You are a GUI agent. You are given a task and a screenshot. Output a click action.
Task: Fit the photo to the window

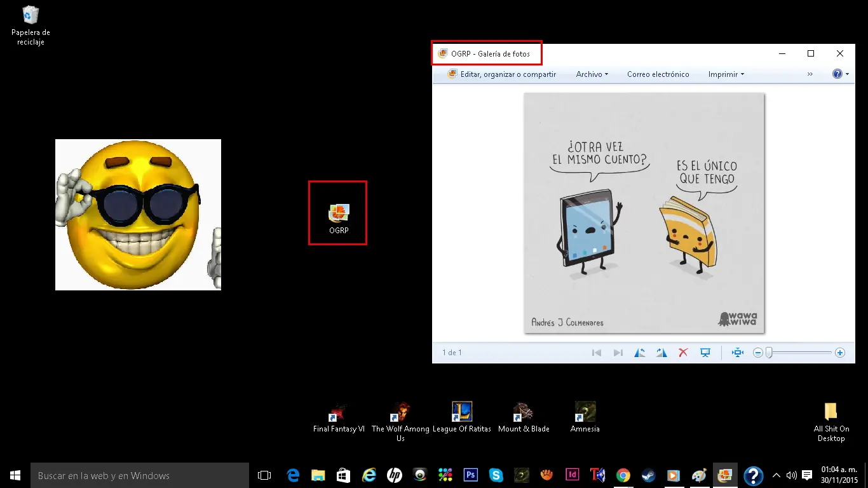(738, 353)
